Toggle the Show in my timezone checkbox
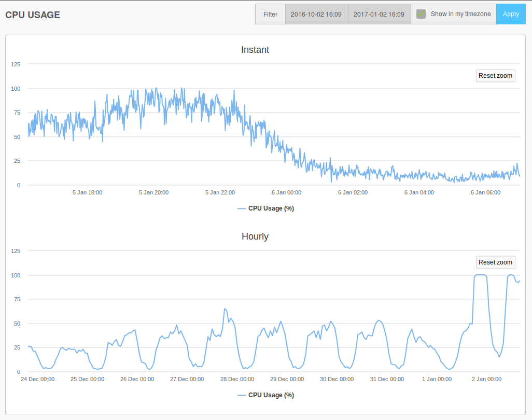Viewport: 532px width, 420px height. click(x=421, y=14)
